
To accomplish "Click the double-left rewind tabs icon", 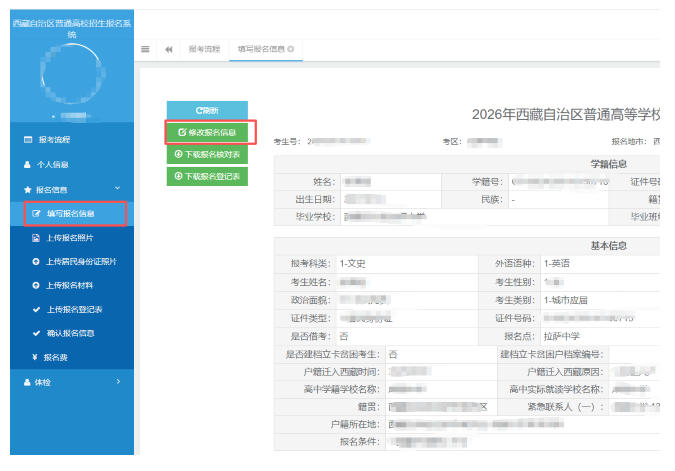I will 169,50.
